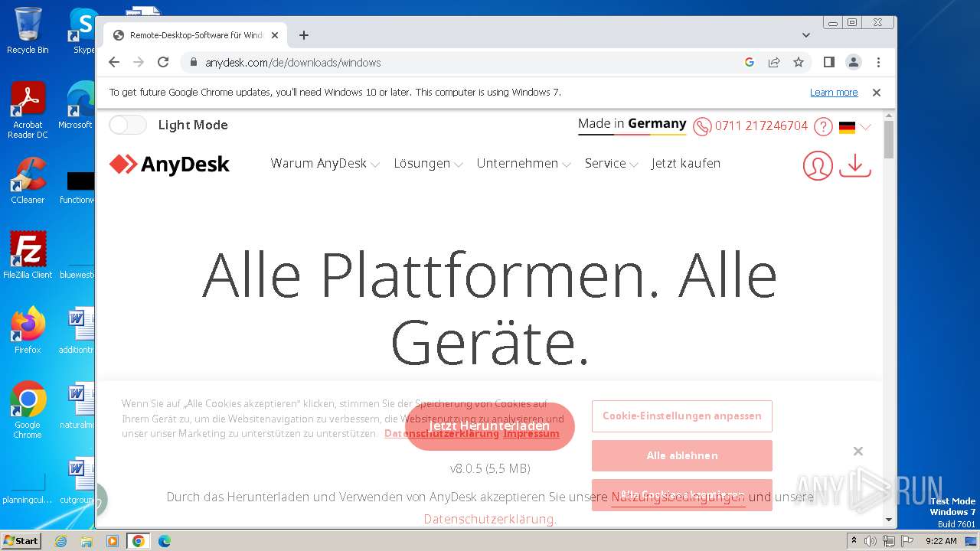Viewport: 980px width, 551px height.
Task: Open CCleaner desktop icon
Action: tap(28, 181)
